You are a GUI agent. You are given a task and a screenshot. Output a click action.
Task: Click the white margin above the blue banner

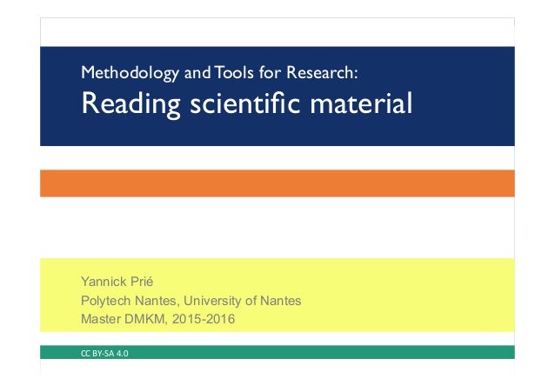[277, 31]
